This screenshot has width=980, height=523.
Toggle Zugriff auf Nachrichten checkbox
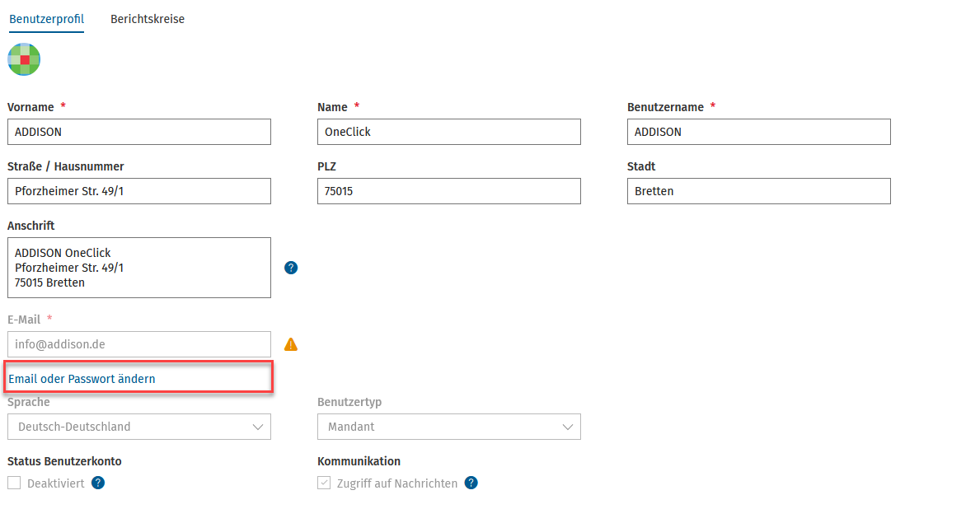(x=324, y=483)
